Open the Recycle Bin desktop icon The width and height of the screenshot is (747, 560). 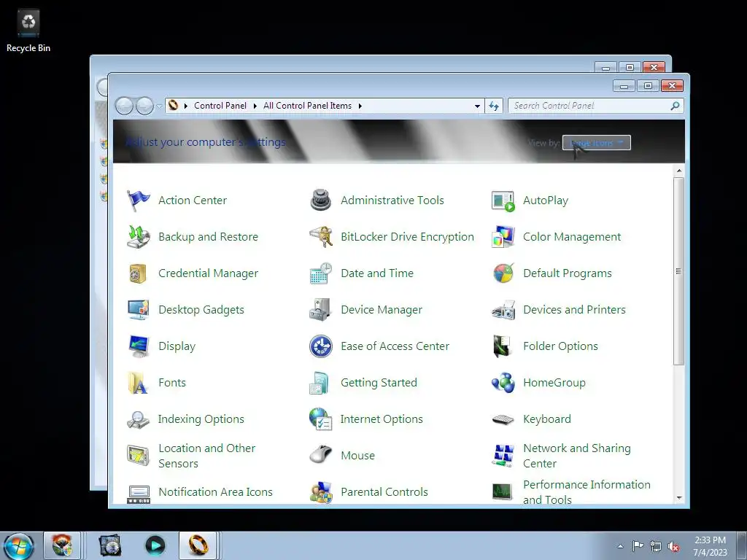click(28, 31)
